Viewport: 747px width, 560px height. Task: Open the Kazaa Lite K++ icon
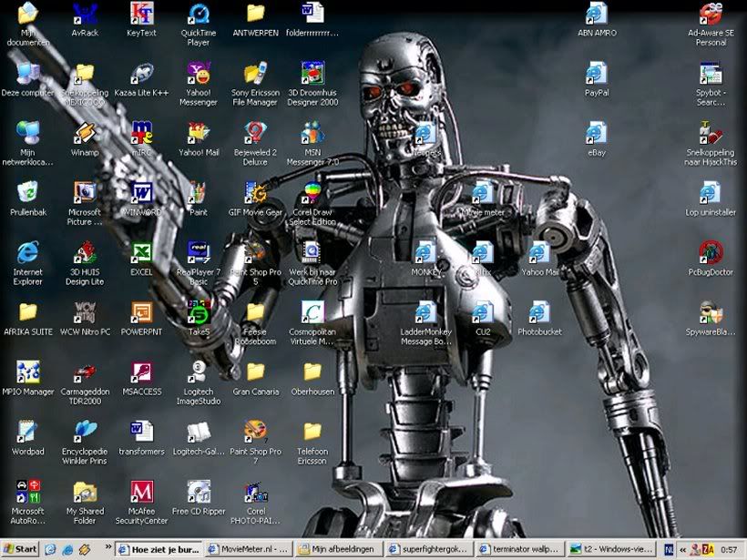point(141,75)
